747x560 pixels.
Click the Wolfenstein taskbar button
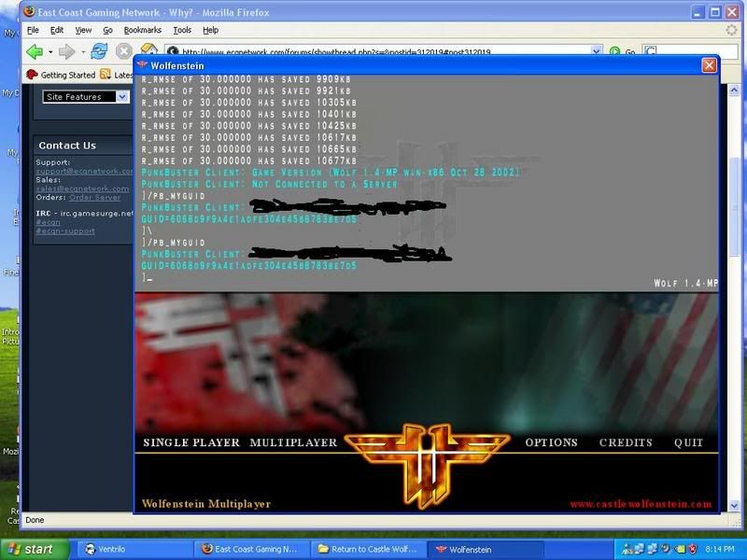[486, 549]
